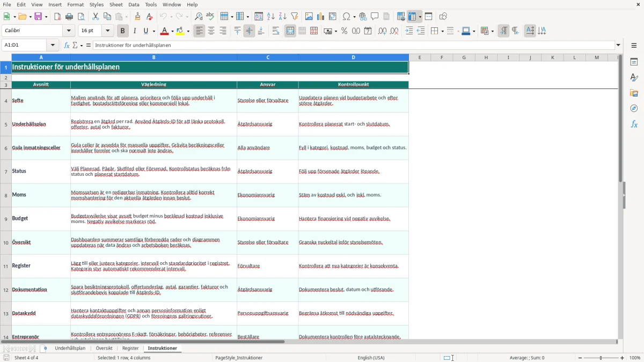Open Function Wizard fx icon

67,45
